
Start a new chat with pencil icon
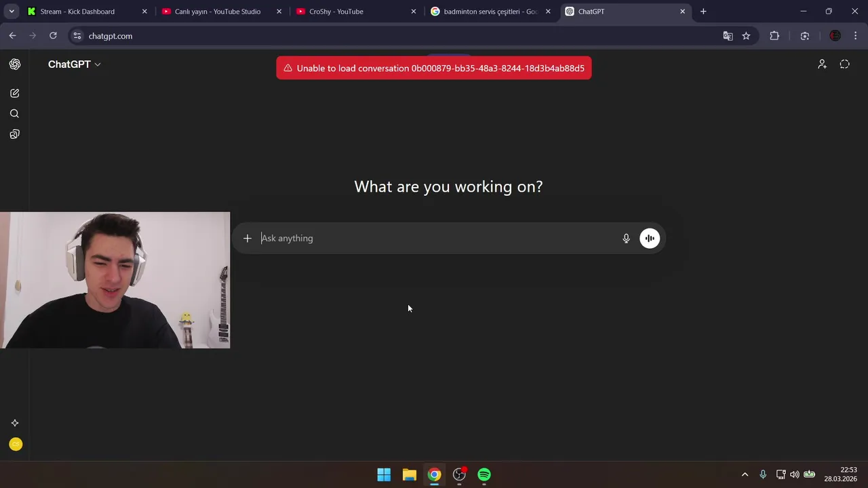coord(15,93)
